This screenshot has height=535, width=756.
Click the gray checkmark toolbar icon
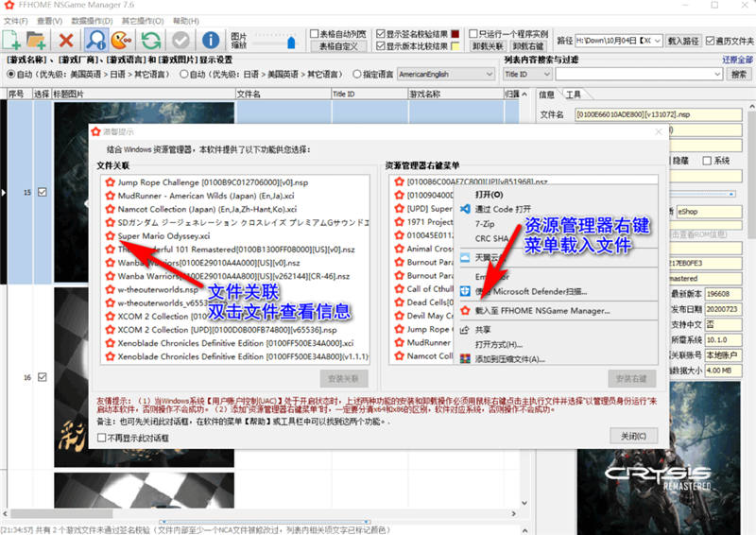point(180,40)
